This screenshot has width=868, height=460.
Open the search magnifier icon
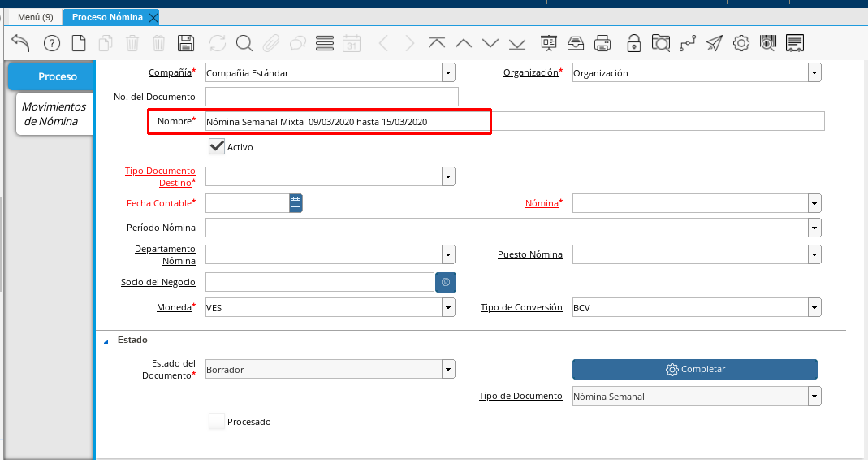[x=244, y=43]
